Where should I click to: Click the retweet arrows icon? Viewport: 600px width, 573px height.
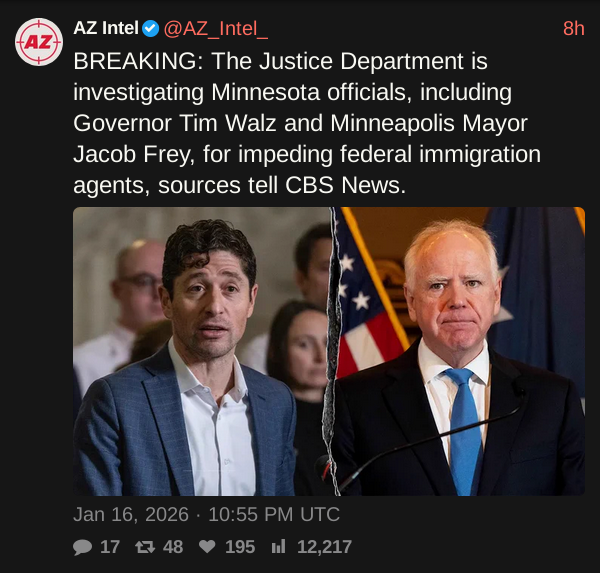click(x=144, y=547)
